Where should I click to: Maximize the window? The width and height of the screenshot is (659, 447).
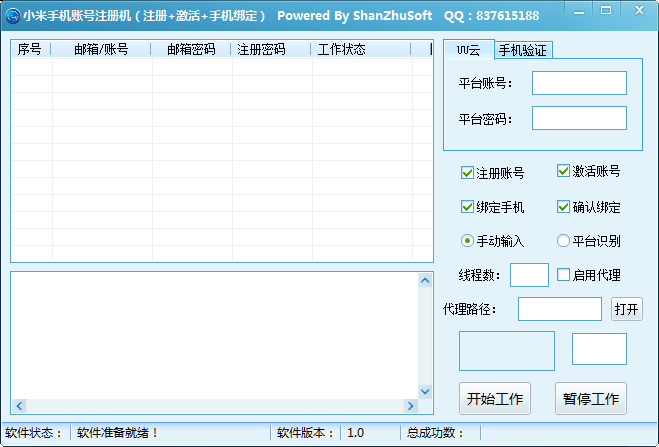click(606, 11)
